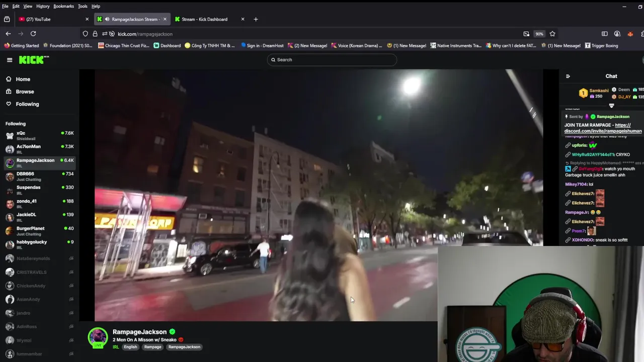Open the Dashboard bookmark
The image size is (644, 362).
(167, 46)
